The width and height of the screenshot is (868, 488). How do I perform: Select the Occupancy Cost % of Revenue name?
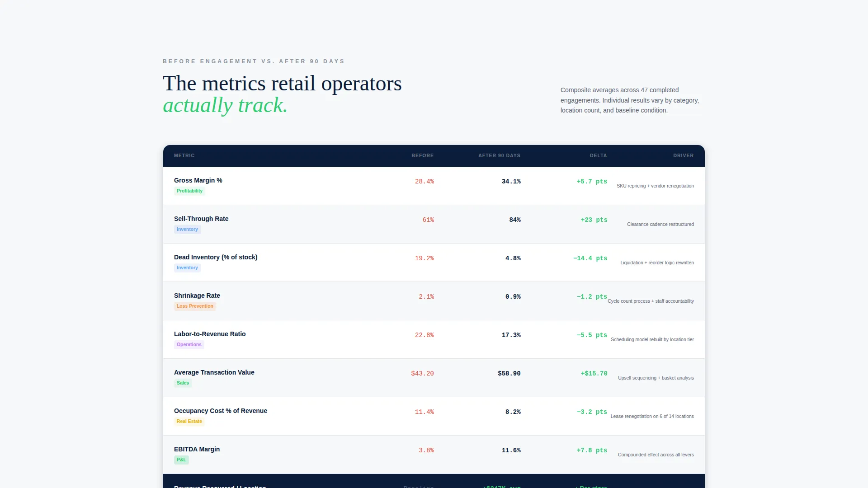(221, 411)
